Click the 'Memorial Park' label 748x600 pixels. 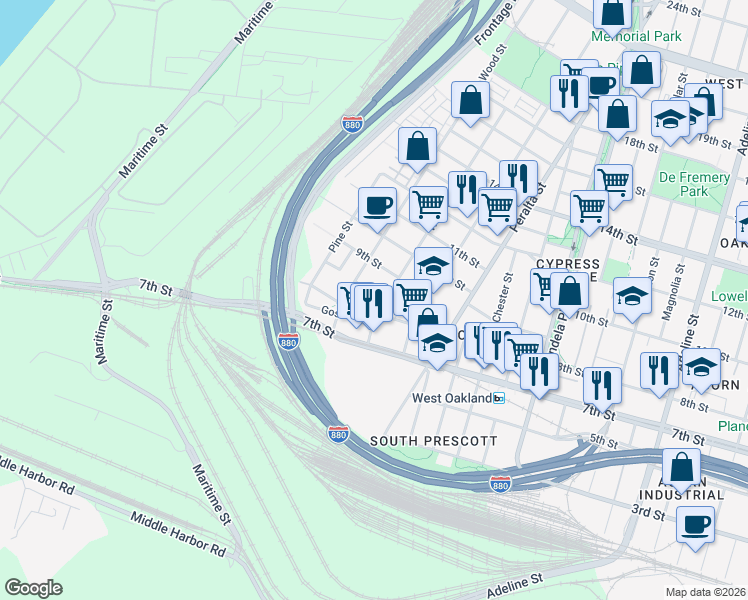pos(636,36)
